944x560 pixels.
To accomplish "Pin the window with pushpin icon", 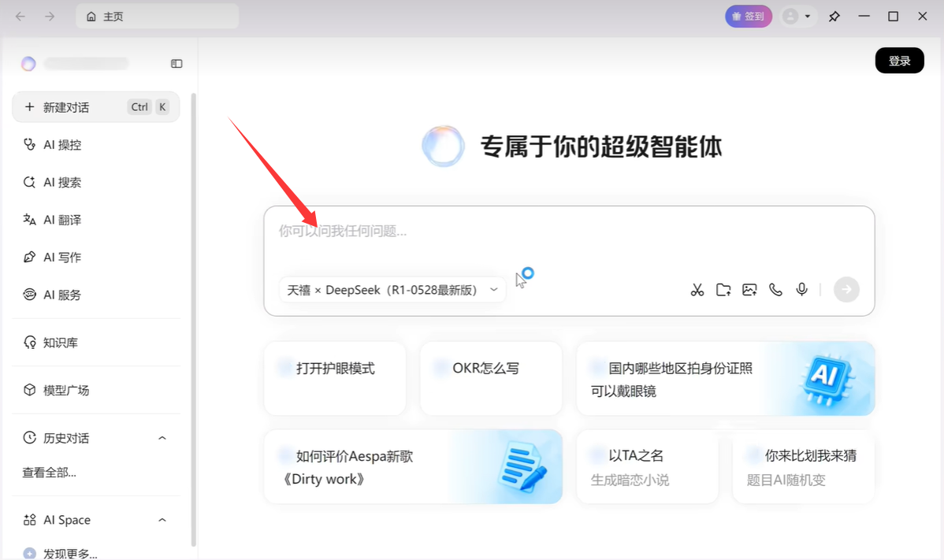I will point(834,17).
